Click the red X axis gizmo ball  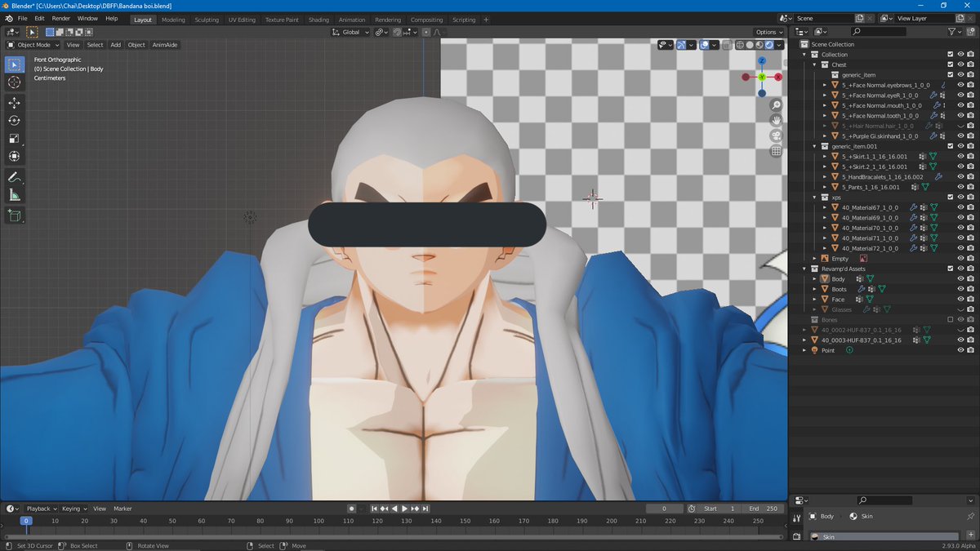778,77
